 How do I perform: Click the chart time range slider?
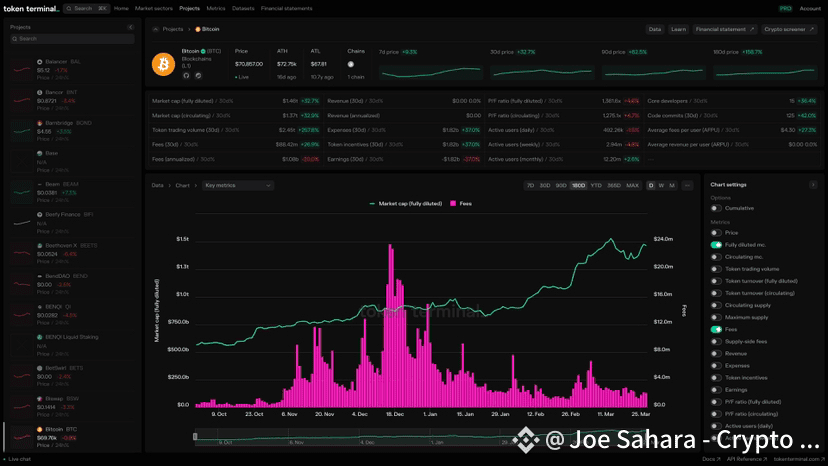pos(420,436)
